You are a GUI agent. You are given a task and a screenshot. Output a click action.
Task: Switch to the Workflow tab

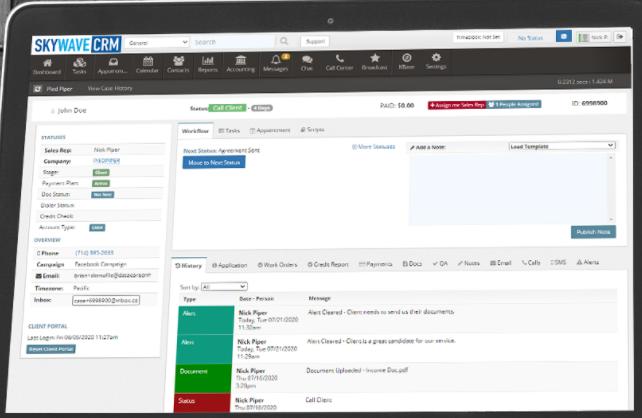[x=195, y=131]
